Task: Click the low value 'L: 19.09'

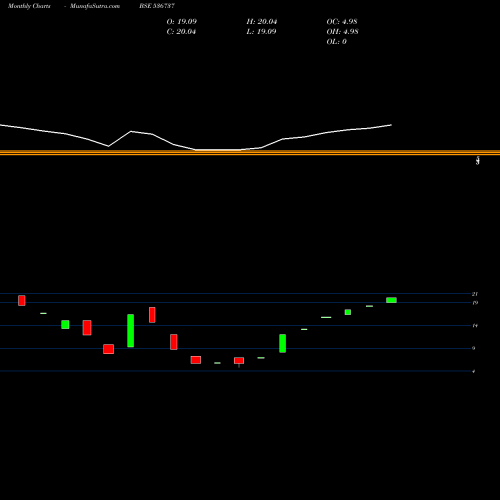Action: coord(261,32)
